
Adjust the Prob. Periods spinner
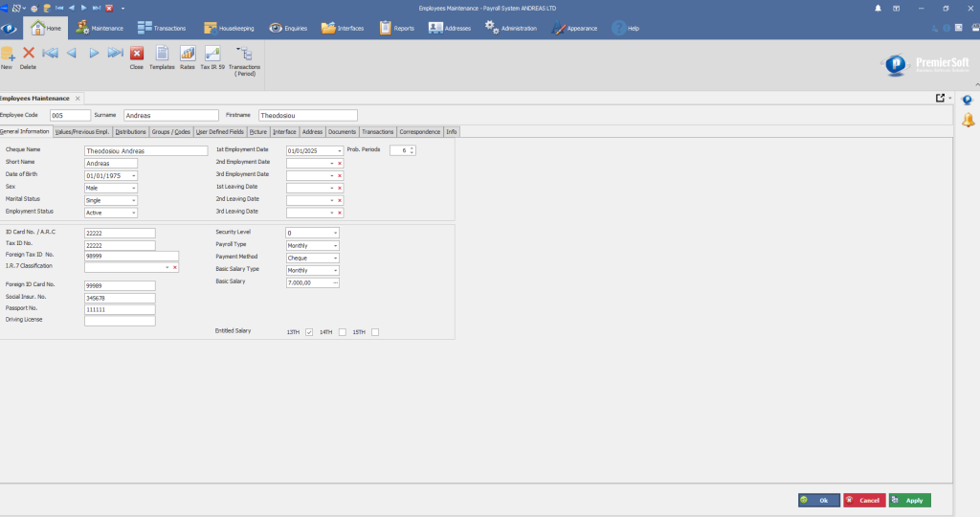tap(412, 150)
